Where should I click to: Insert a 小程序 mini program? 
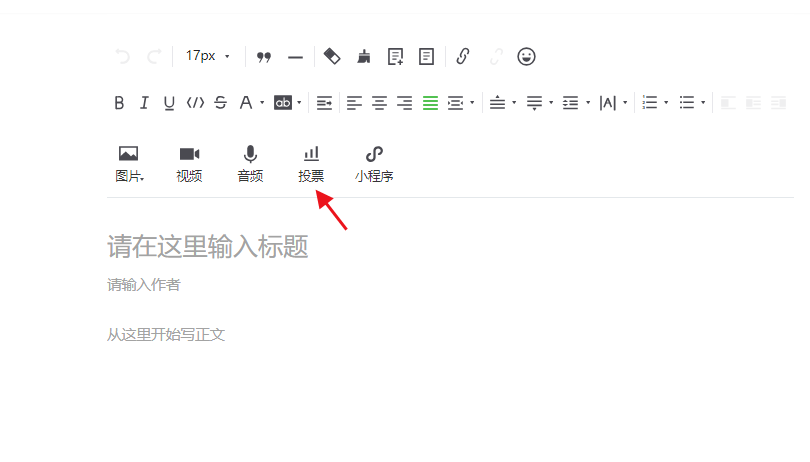coord(374,163)
